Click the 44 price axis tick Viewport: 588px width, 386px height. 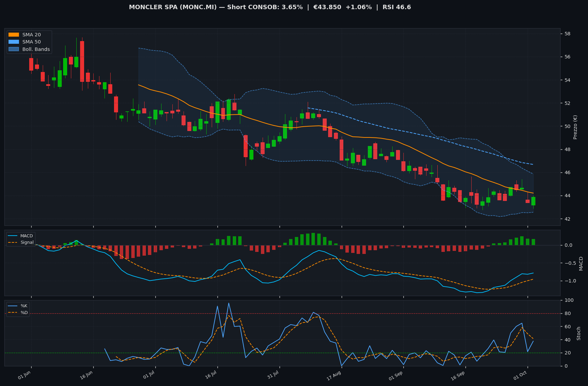click(x=567, y=196)
